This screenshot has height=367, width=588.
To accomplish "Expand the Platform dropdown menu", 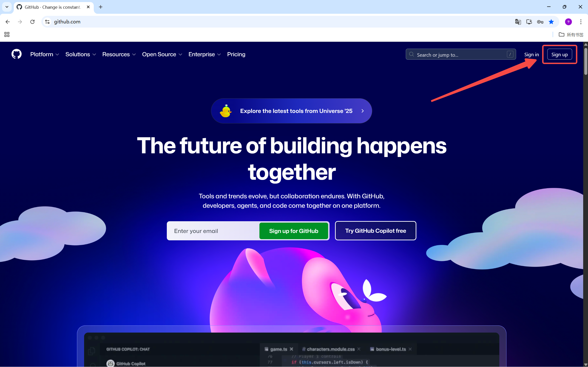I will coord(45,54).
